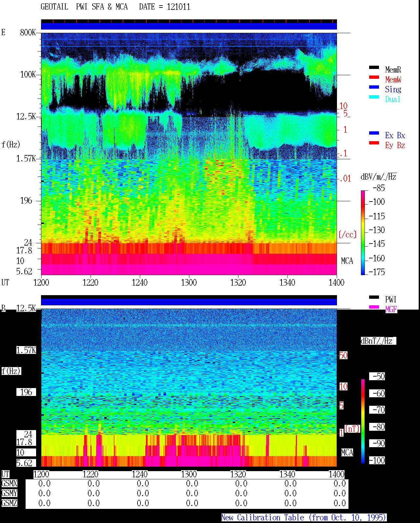Click the -115 color scale value
The height and width of the screenshot is (523, 420).
377,216
